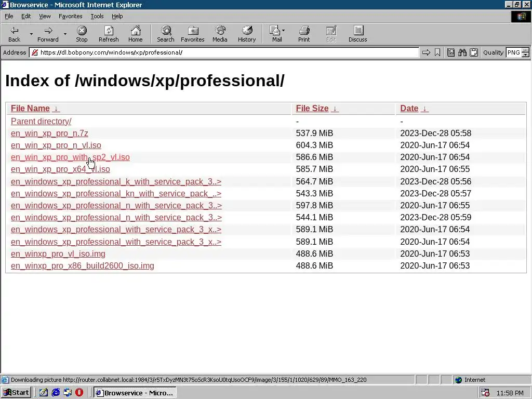Reload the page via the Refresh icon
The width and height of the screenshot is (532, 399).
click(x=109, y=34)
